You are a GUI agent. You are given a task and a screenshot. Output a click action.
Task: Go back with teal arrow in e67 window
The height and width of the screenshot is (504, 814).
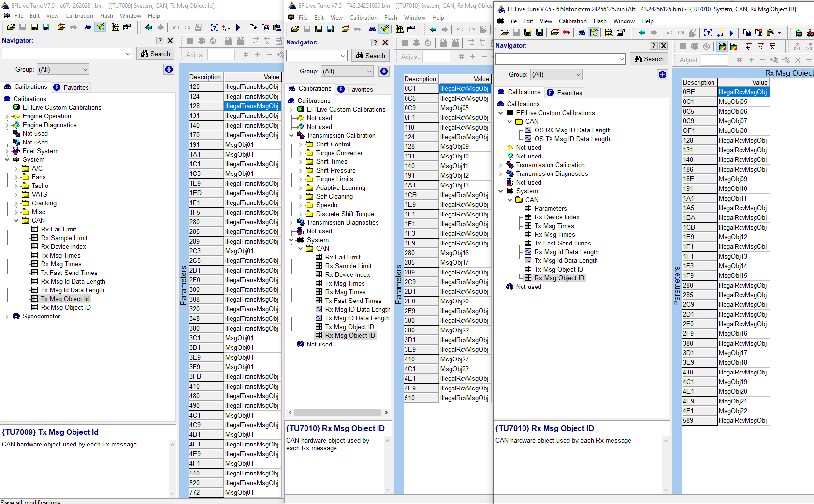[149, 28]
